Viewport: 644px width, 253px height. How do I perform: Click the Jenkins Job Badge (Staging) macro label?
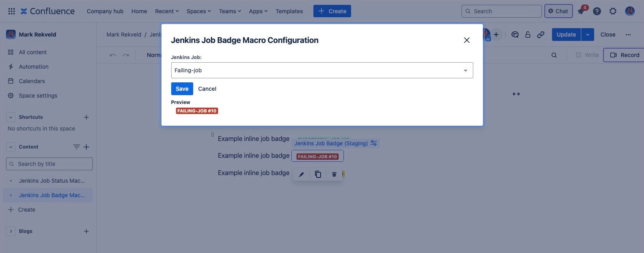(x=331, y=143)
